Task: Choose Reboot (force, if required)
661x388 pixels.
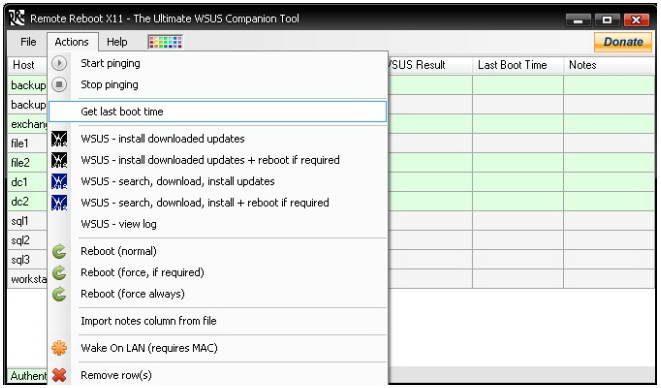Action: coord(218,272)
